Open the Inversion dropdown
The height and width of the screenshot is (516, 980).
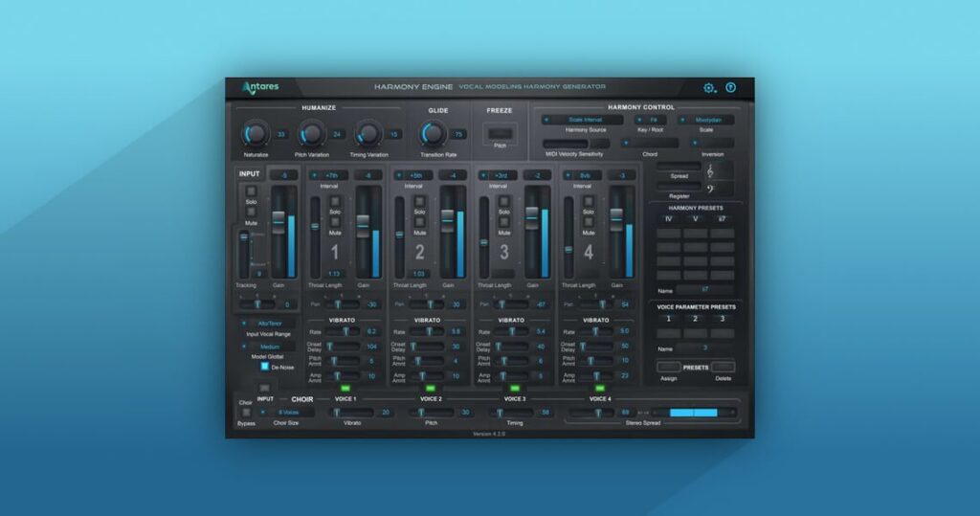[x=712, y=144]
